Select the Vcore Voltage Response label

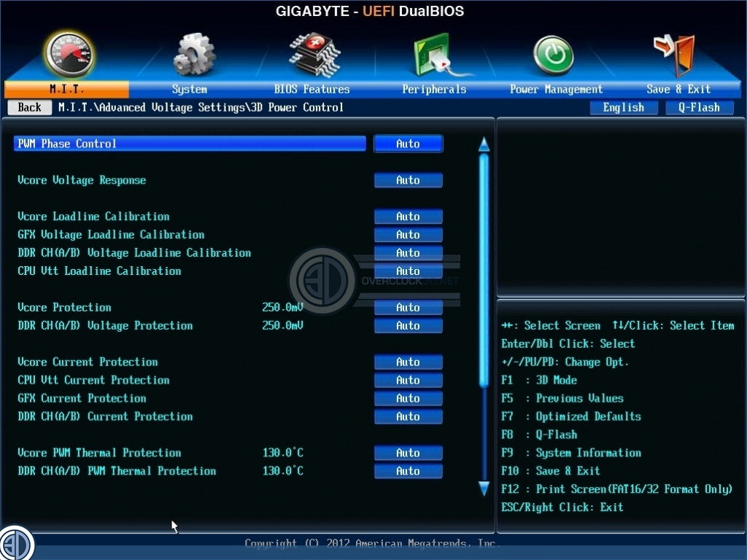[x=82, y=180]
